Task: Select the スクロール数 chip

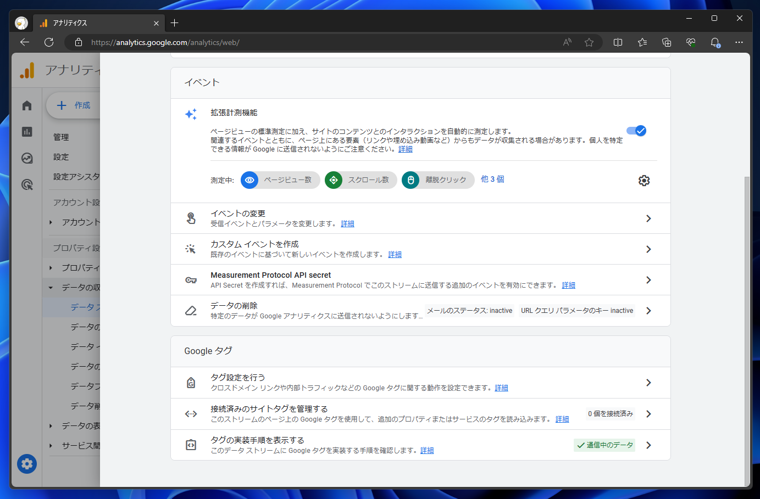Action: pos(361,180)
